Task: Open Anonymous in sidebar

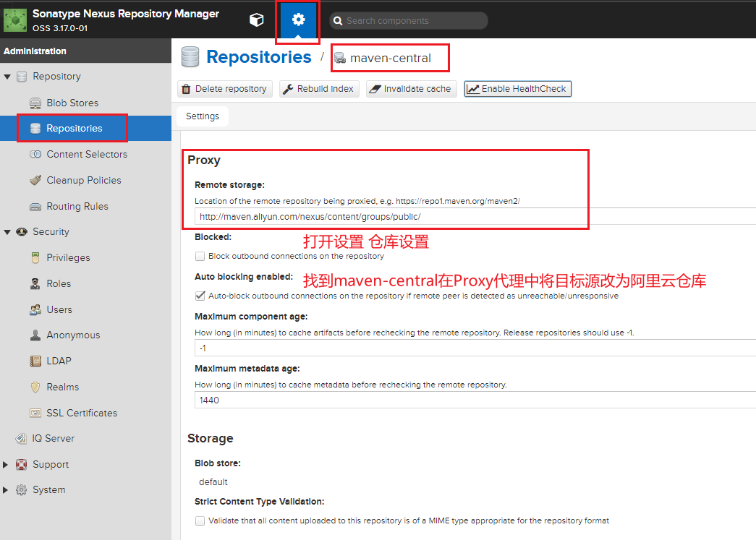Action: (86, 335)
